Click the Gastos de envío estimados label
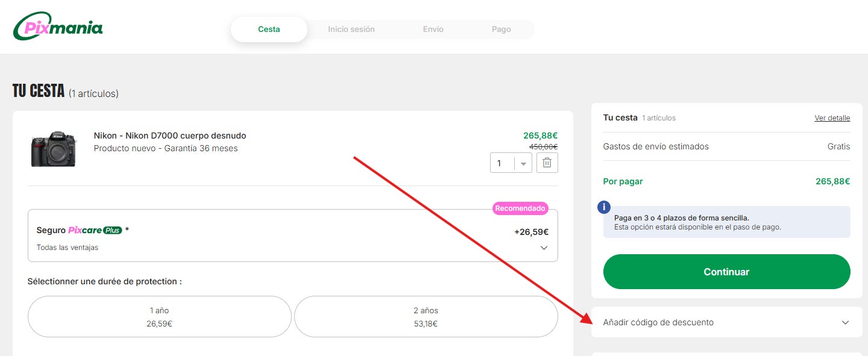This screenshot has width=868, height=356. [x=656, y=146]
